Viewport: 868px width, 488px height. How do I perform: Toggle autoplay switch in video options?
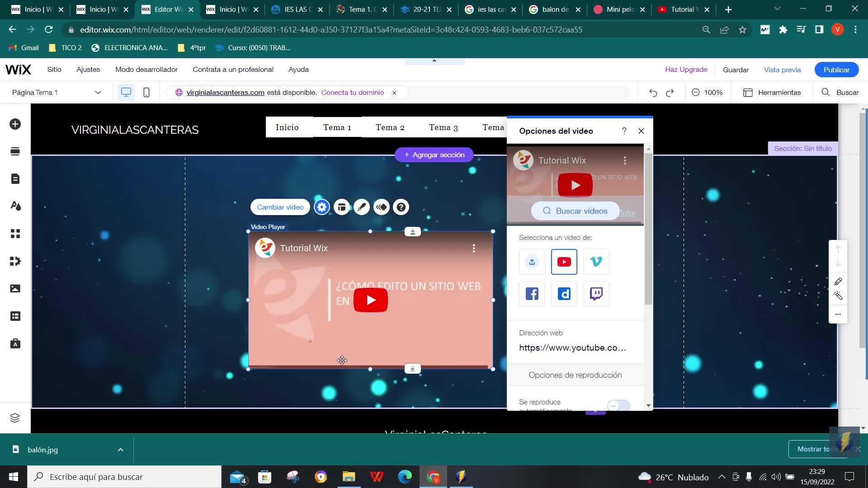click(x=618, y=405)
